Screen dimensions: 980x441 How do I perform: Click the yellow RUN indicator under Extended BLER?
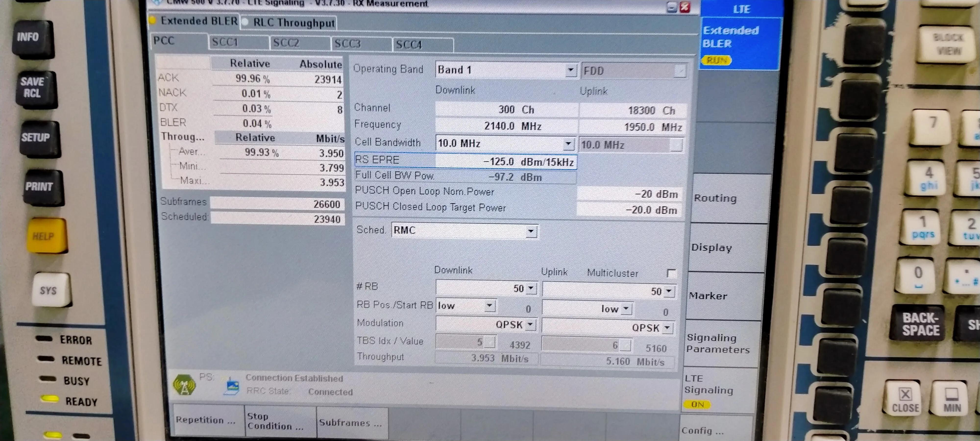(716, 60)
